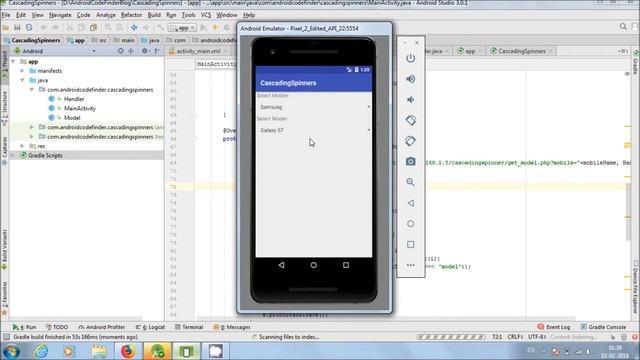The height and width of the screenshot is (360, 640).
Task: Click emulator sidebar Overview square icon
Action: 411,244
